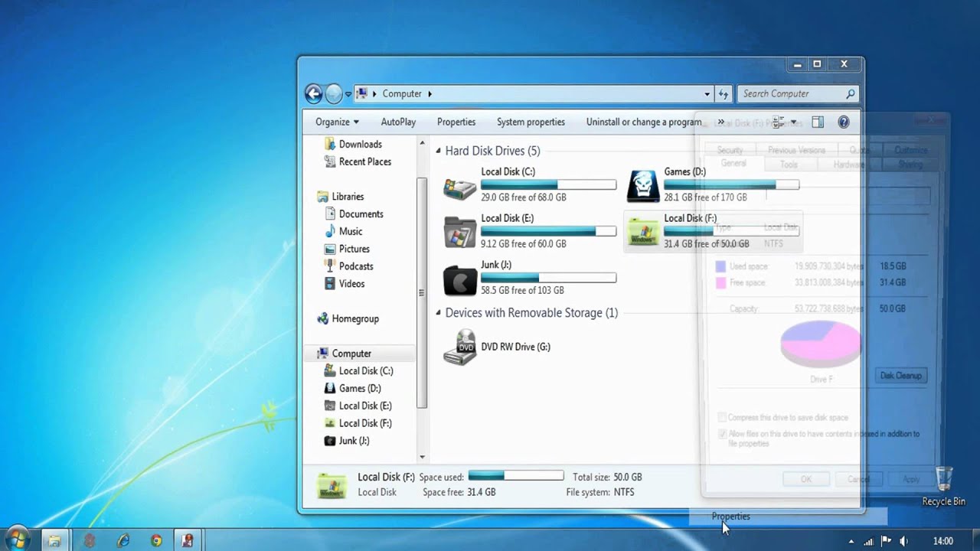
Task: Click the navigation pane scroll-up arrow
Action: (x=421, y=143)
